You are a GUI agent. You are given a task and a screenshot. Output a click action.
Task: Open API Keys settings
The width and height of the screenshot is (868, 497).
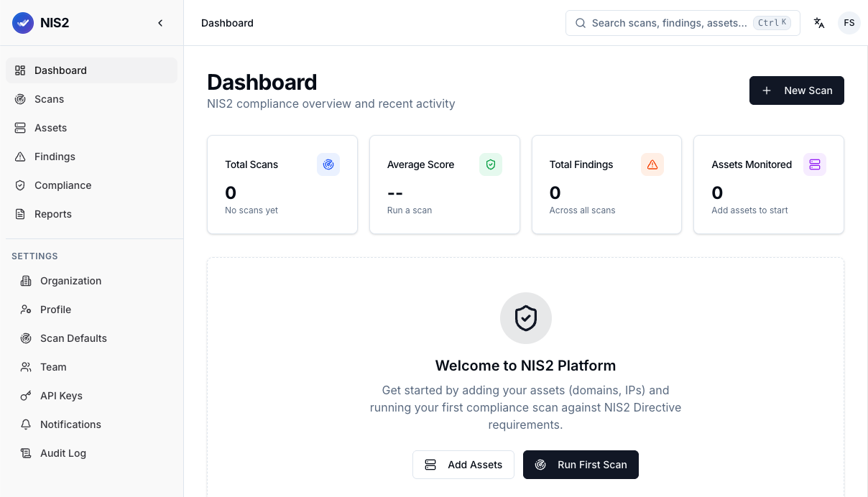[94, 396]
